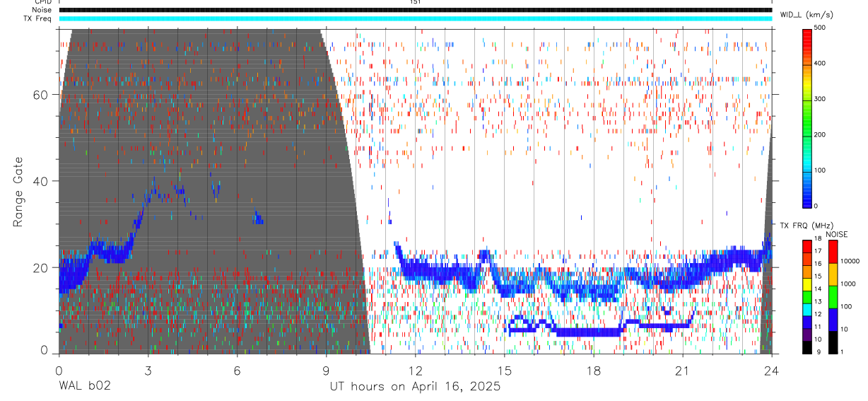Click the '21' hour tick on the UT axis

(x=683, y=370)
